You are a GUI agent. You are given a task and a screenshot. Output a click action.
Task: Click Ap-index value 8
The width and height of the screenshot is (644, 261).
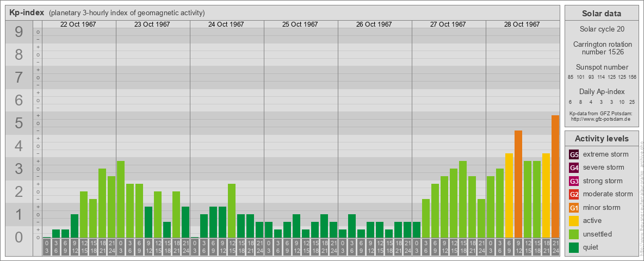coord(581,102)
